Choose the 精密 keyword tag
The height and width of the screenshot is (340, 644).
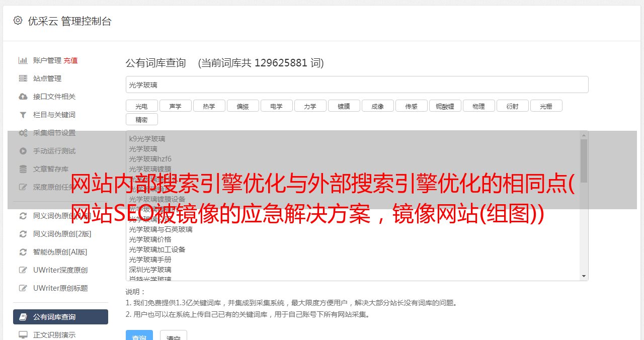point(142,119)
